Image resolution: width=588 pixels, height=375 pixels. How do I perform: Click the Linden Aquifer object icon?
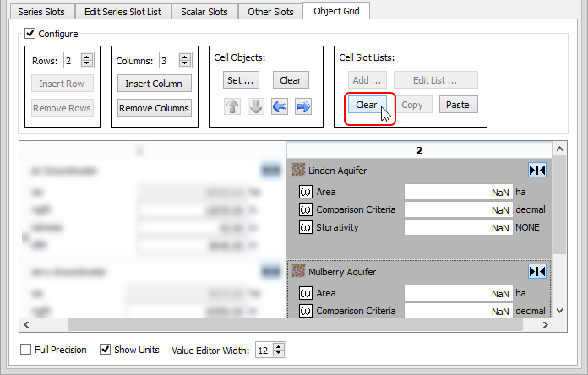pyautogui.click(x=298, y=170)
